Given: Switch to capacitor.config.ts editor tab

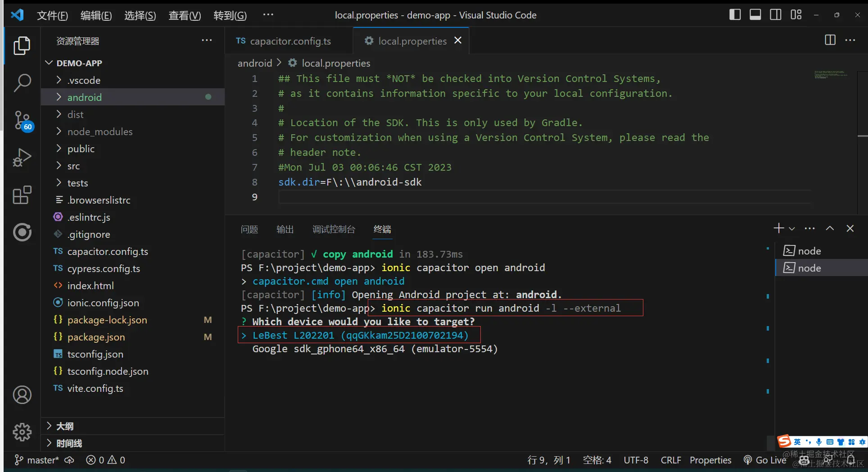Looking at the screenshot, I should (x=289, y=41).
